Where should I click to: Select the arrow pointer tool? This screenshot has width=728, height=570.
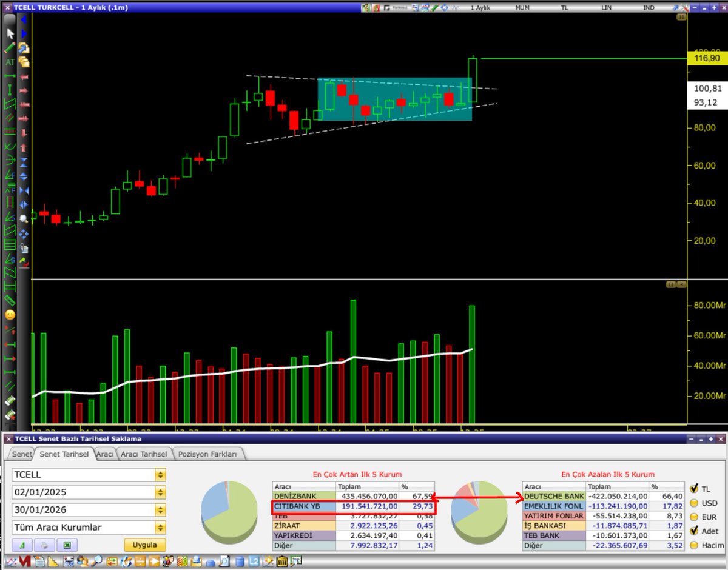(10, 33)
